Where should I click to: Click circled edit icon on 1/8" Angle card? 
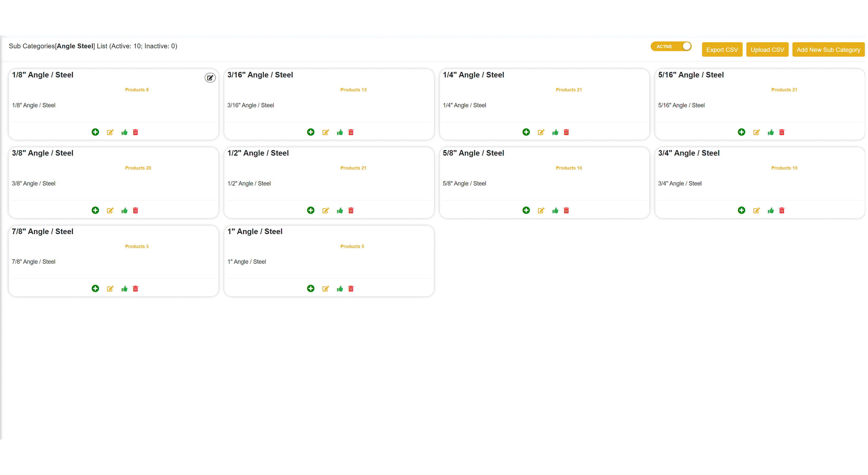pos(210,78)
